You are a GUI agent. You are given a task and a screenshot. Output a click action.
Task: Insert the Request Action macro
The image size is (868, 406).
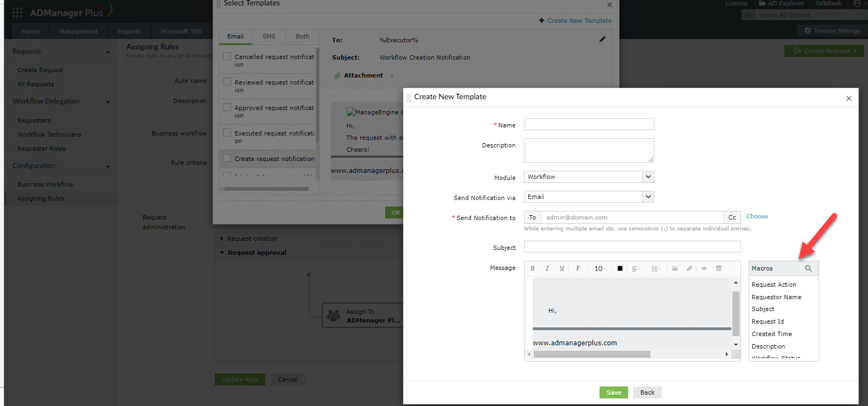[774, 285]
